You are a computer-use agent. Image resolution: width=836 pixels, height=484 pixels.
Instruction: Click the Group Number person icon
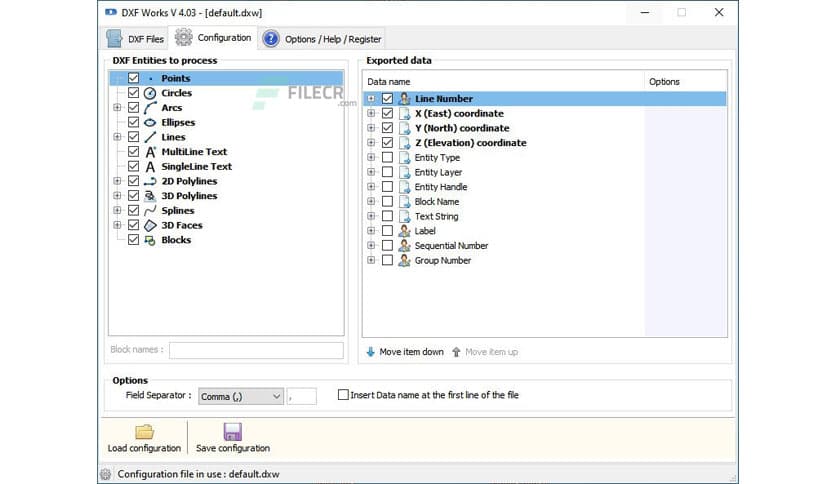click(404, 260)
